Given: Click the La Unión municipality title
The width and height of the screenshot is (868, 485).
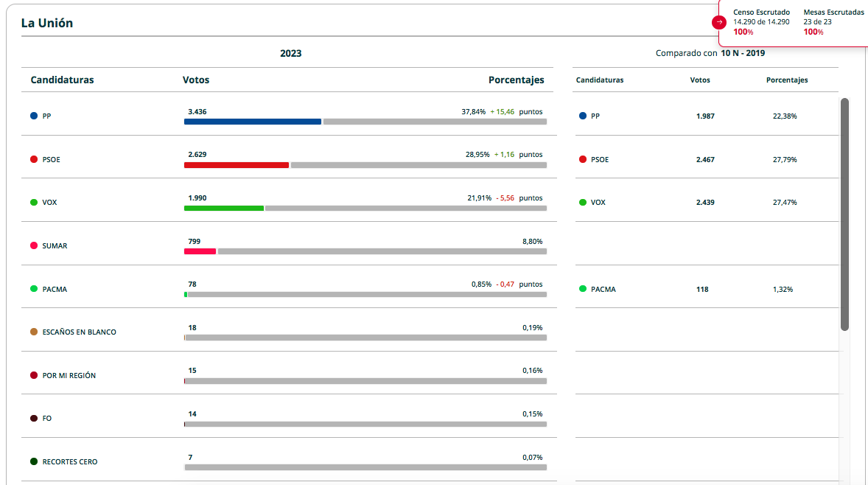Looking at the screenshot, I should coord(47,23).
